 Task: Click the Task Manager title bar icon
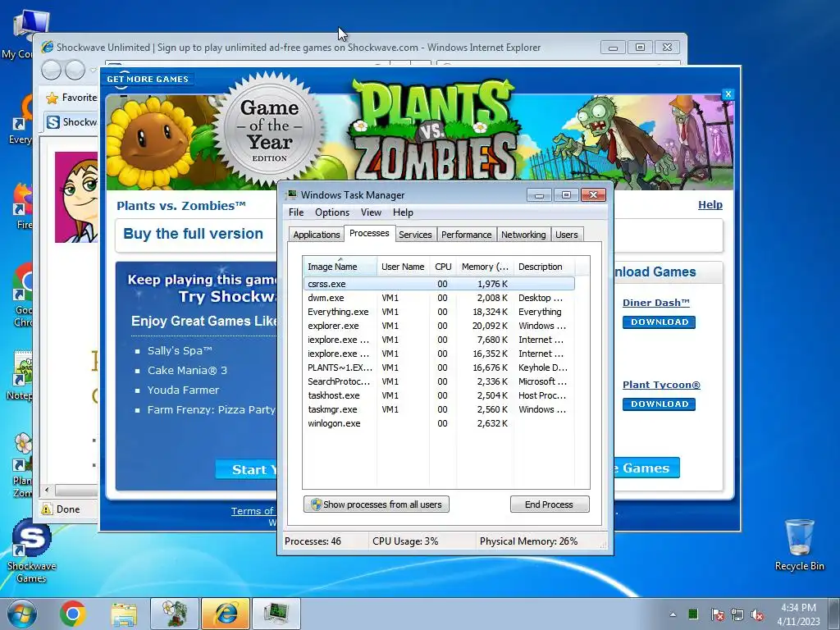291,195
